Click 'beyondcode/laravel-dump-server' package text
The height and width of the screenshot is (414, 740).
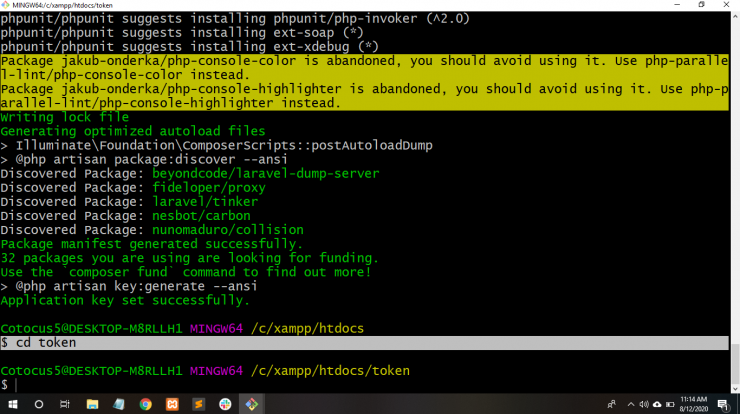click(x=265, y=173)
